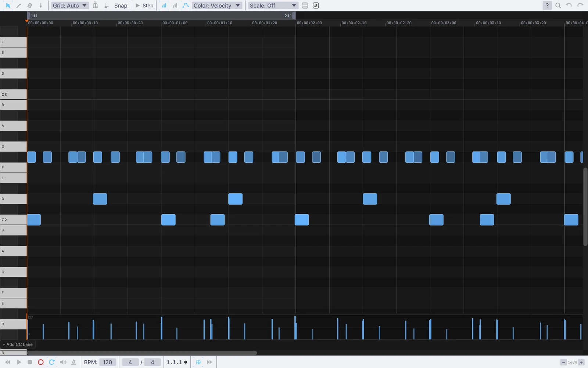The width and height of the screenshot is (588, 368).
Task: Select the arrow pointer tool
Action: click(x=8, y=6)
